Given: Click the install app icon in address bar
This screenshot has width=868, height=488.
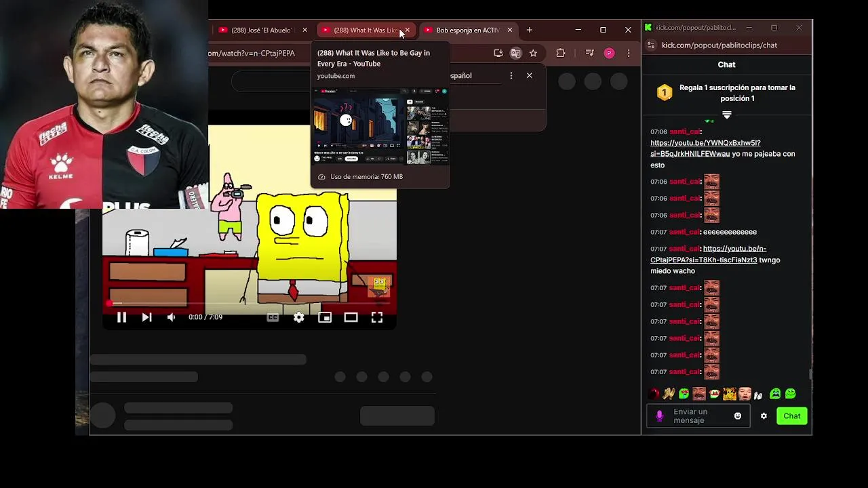Looking at the screenshot, I should (498, 53).
